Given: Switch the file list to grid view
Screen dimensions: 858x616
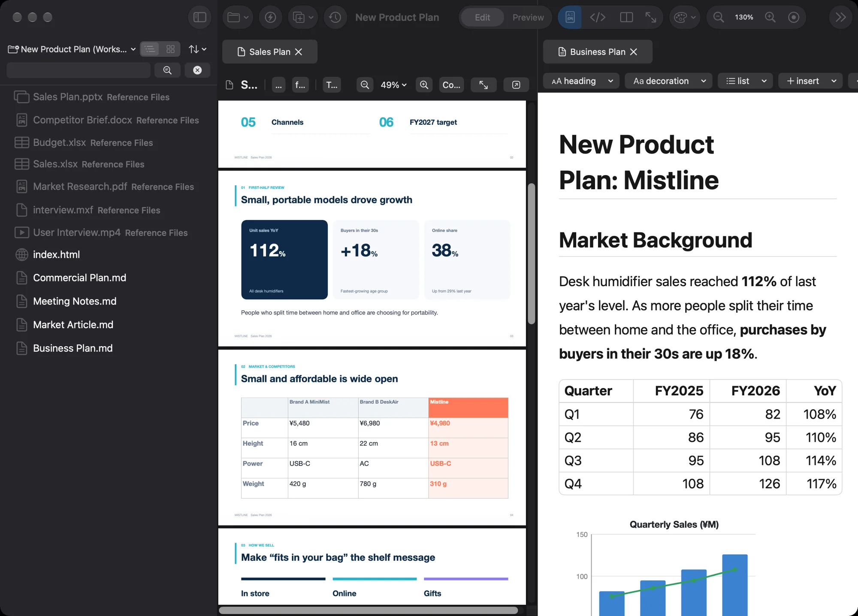Looking at the screenshot, I should (x=170, y=49).
